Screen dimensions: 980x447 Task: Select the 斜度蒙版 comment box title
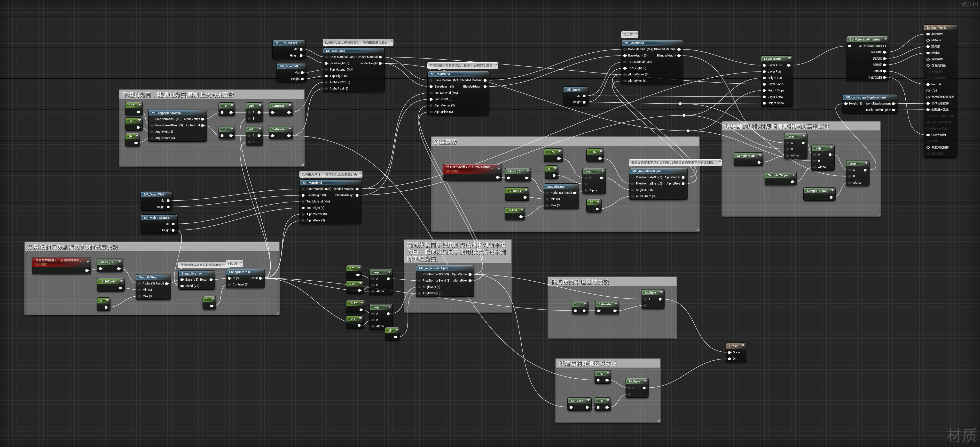pyautogui.click(x=446, y=142)
